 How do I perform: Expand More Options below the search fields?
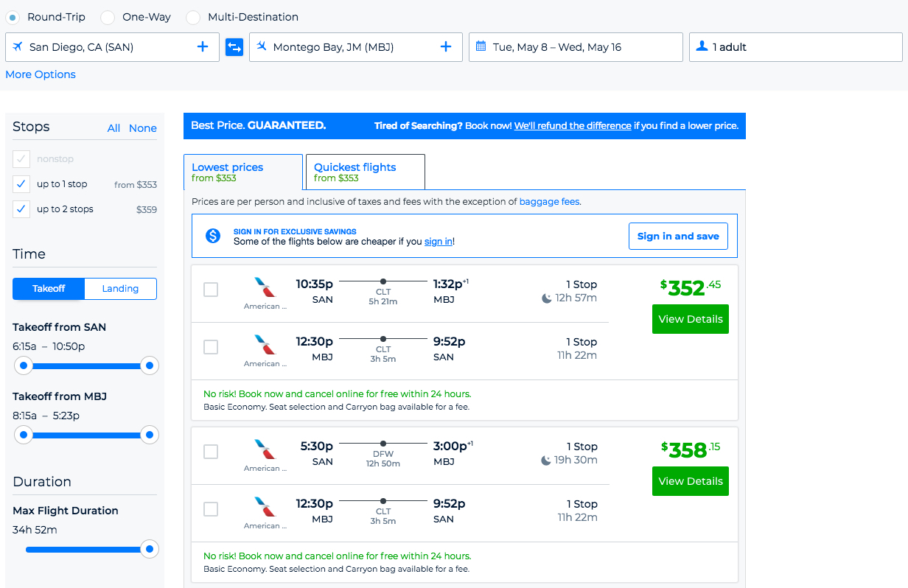41,74
